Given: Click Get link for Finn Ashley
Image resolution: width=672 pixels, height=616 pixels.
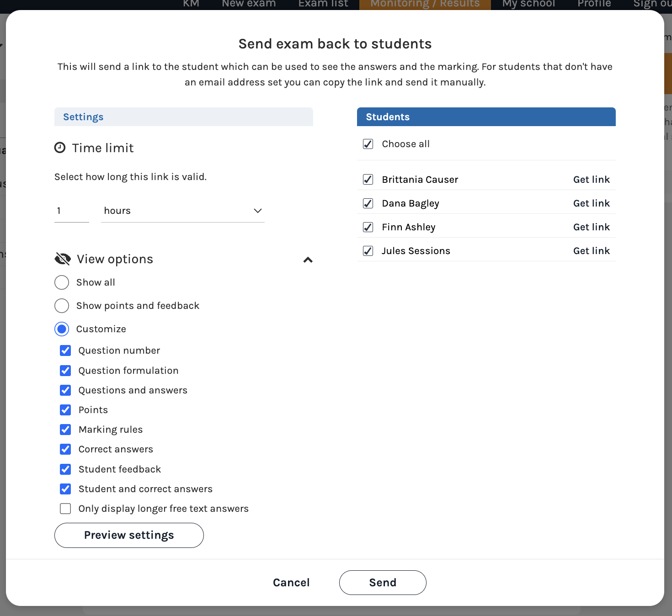Looking at the screenshot, I should (592, 227).
